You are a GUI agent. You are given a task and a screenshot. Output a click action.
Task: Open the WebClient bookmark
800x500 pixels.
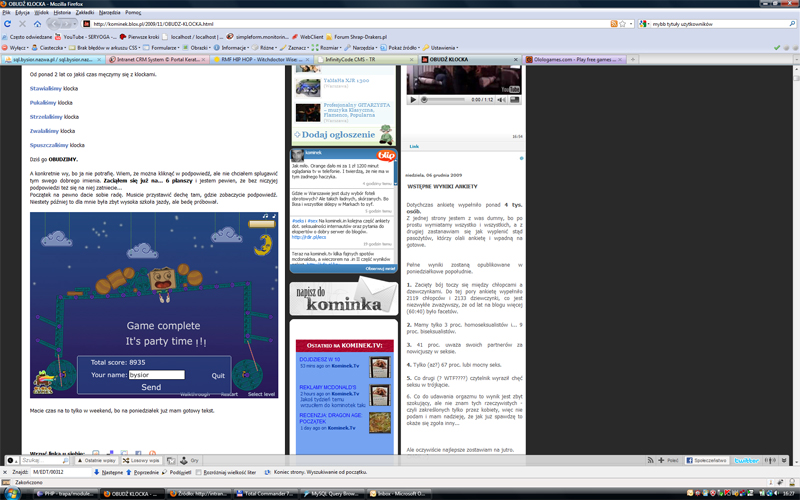[x=308, y=37]
